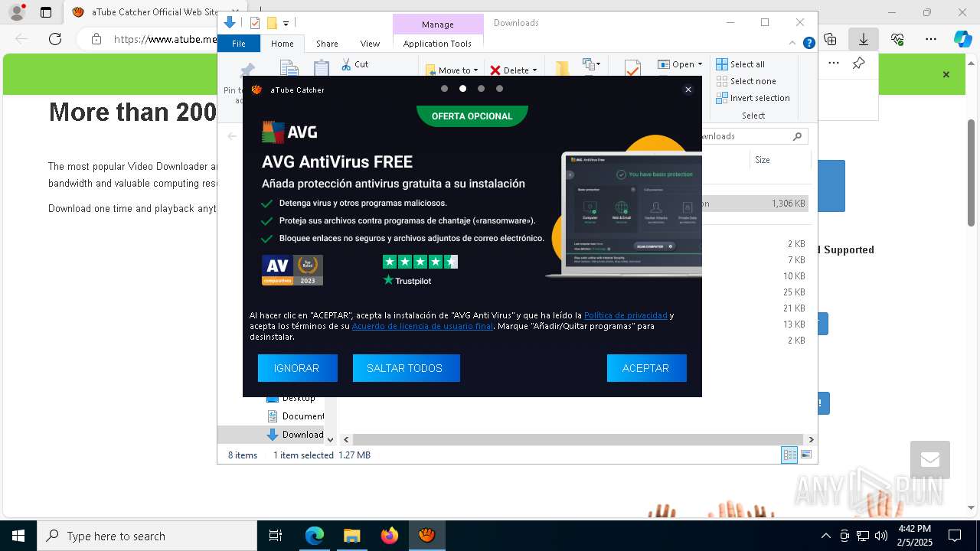Click the Copy icon in Explorer ribbon
This screenshot has height=551, width=980.
click(289, 69)
